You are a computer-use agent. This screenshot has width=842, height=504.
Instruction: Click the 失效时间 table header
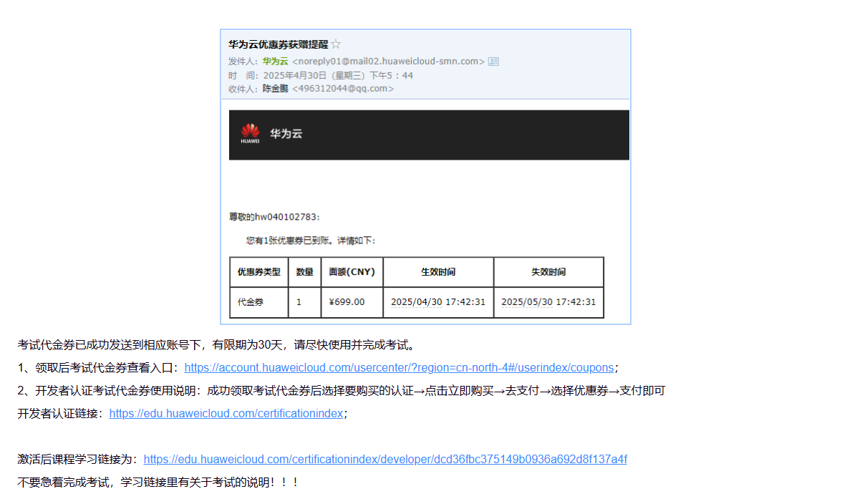[x=548, y=272]
